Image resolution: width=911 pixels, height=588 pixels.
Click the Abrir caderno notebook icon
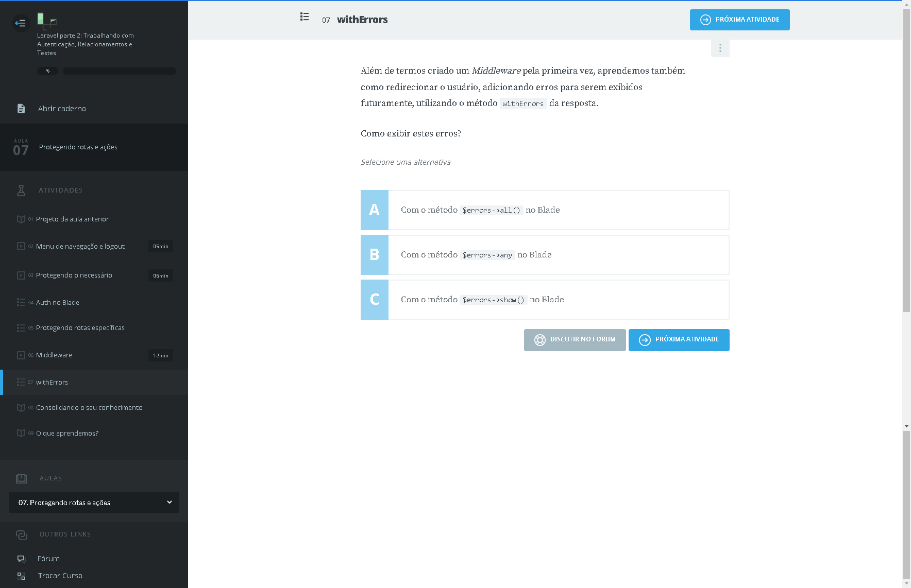tap(21, 109)
